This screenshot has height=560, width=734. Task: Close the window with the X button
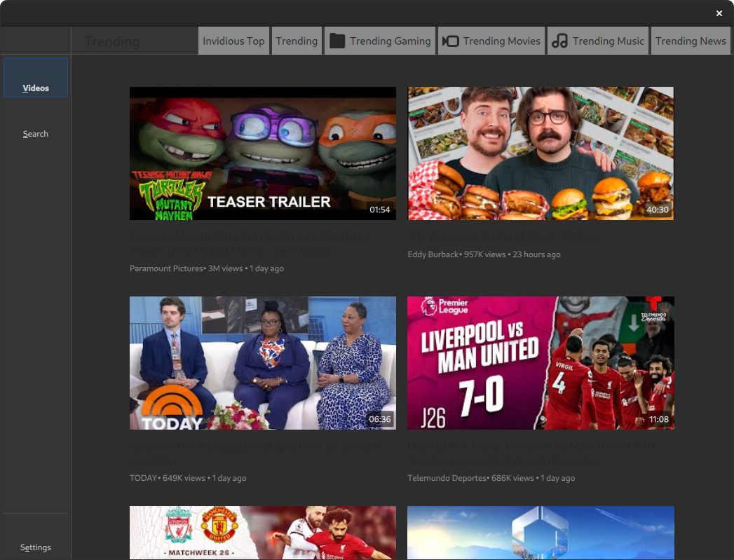click(719, 13)
